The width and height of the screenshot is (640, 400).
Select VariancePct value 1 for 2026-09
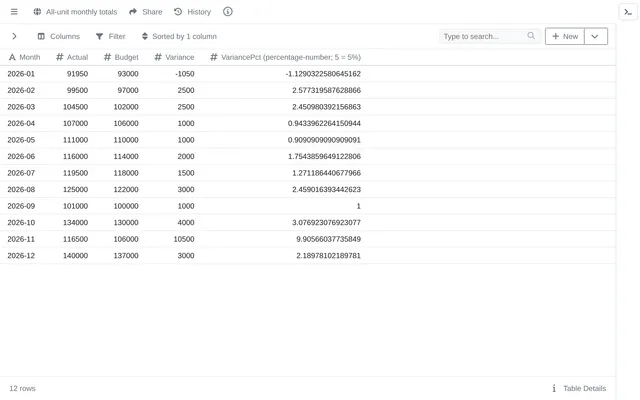[358, 206]
